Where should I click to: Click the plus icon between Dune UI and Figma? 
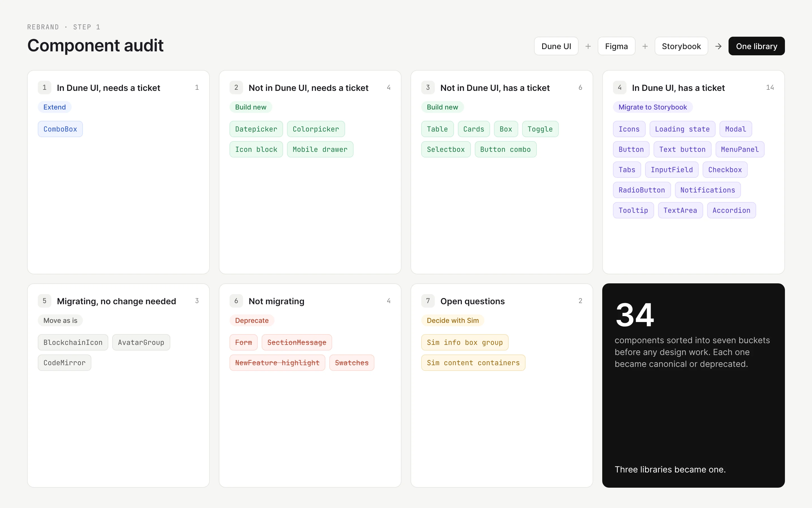pos(588,46)
